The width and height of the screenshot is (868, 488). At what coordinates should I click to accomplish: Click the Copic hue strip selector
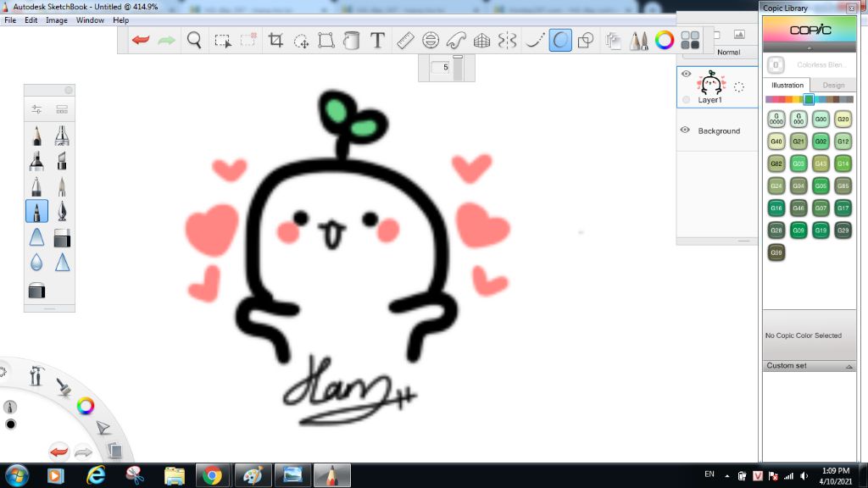[808, 100]
